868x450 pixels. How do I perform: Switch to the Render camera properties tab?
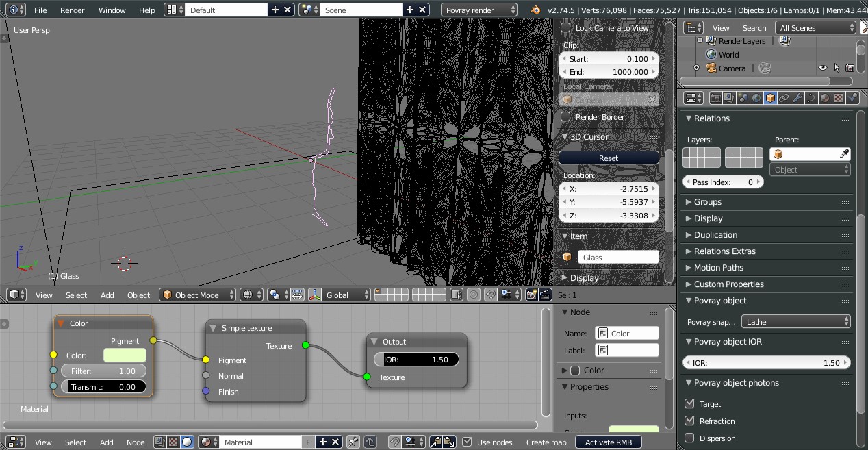click(x=715, y=98)
